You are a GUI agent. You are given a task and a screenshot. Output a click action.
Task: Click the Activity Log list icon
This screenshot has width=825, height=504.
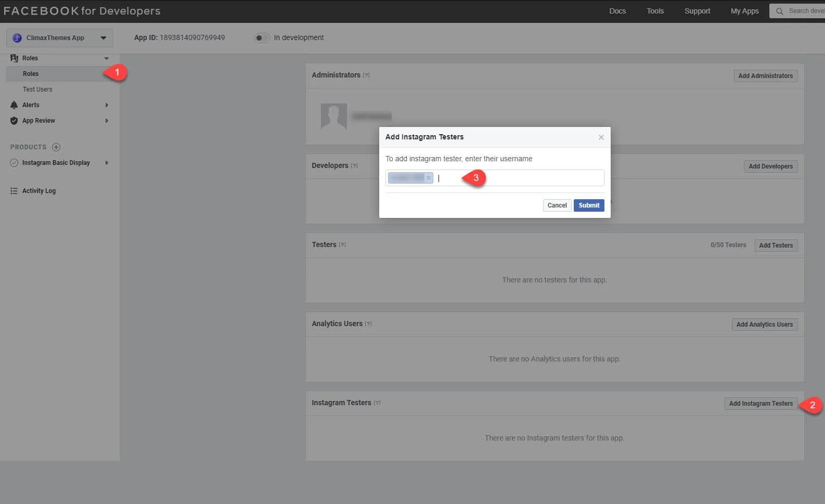pos(14,191)
